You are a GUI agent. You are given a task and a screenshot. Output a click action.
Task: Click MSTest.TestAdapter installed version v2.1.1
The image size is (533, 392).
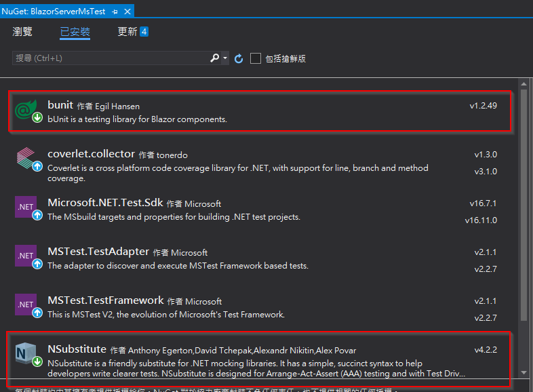(x=486, y=252)
